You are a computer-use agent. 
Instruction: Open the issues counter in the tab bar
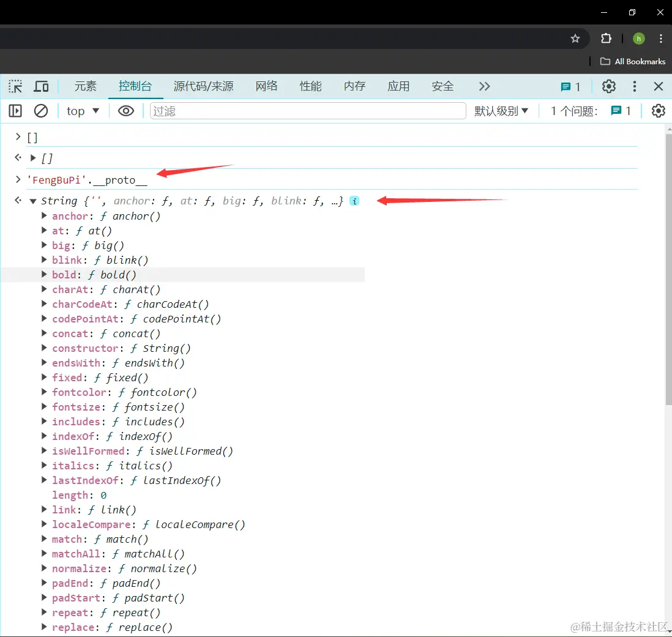pos(570,87)
